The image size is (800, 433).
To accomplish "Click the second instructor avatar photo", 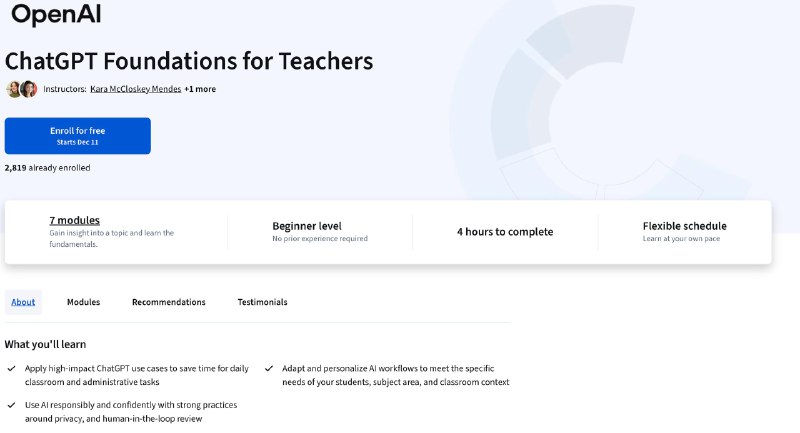I will [x=28, y=89].
